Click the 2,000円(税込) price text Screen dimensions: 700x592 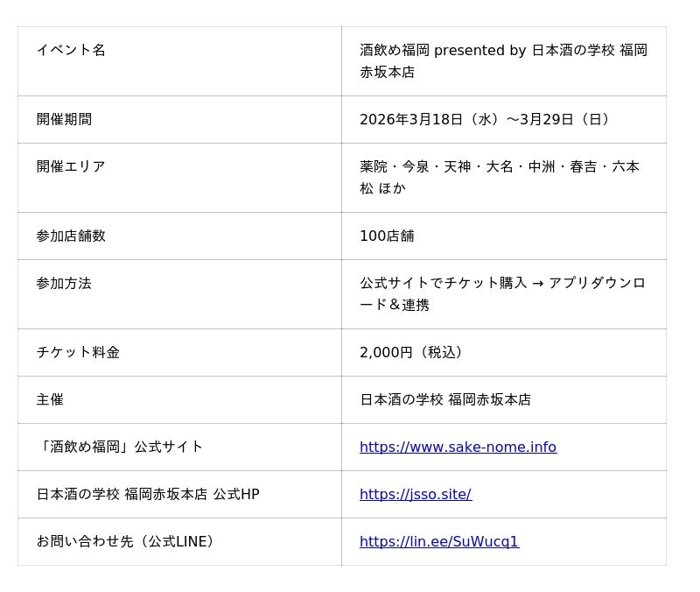[x=411, y=352]
